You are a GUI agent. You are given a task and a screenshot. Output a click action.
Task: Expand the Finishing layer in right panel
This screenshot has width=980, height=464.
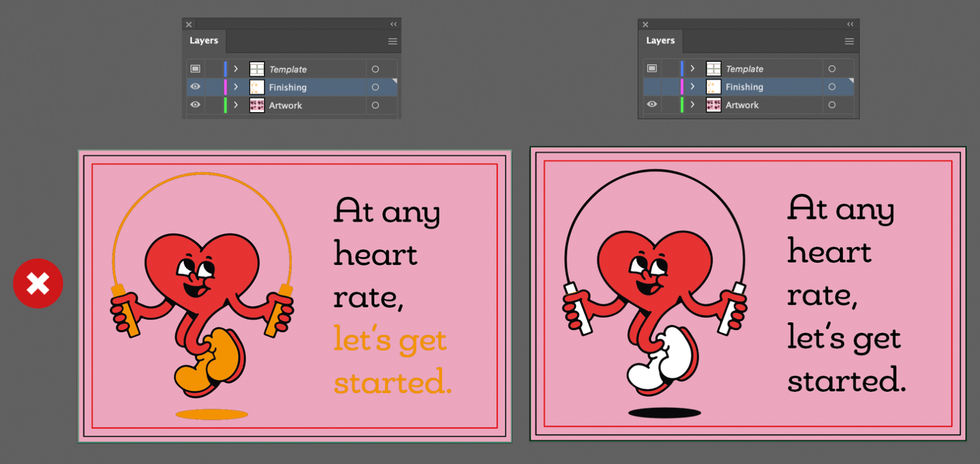(x=692, y=86)
